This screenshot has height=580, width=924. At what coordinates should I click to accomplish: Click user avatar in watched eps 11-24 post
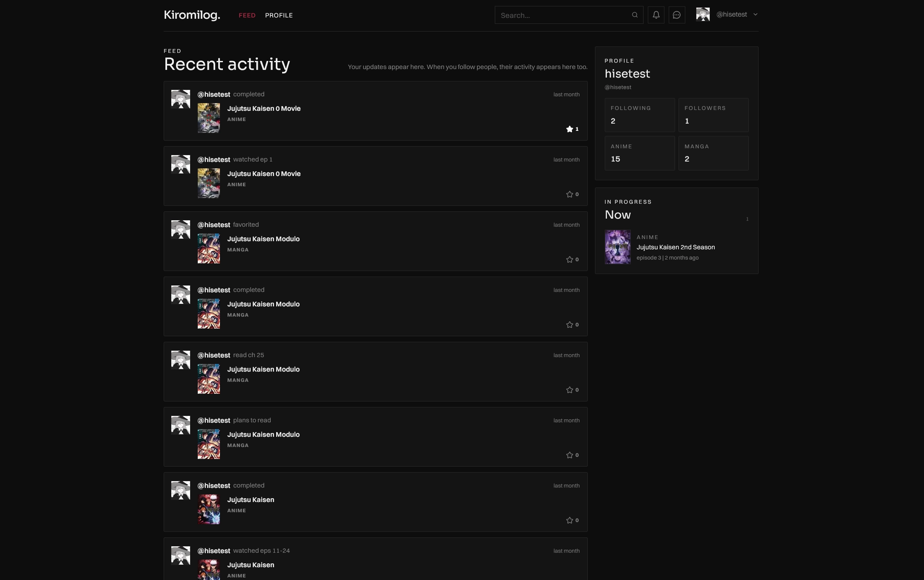181,555
